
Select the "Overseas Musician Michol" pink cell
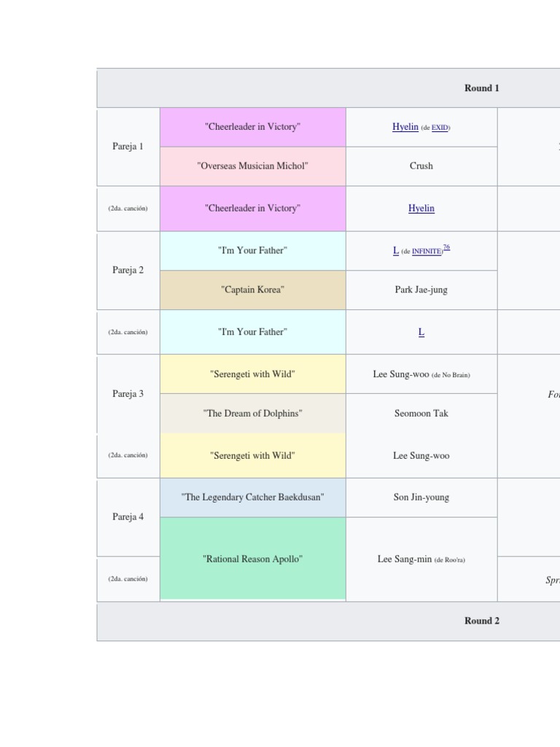point(252,166)
